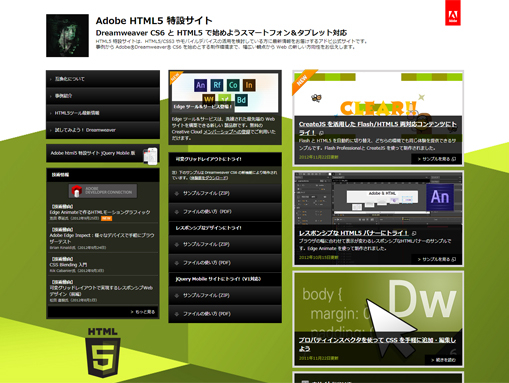Click the 2012年11月22日更新 date
The height and width of the screenshot is (383, 509).
318,157
